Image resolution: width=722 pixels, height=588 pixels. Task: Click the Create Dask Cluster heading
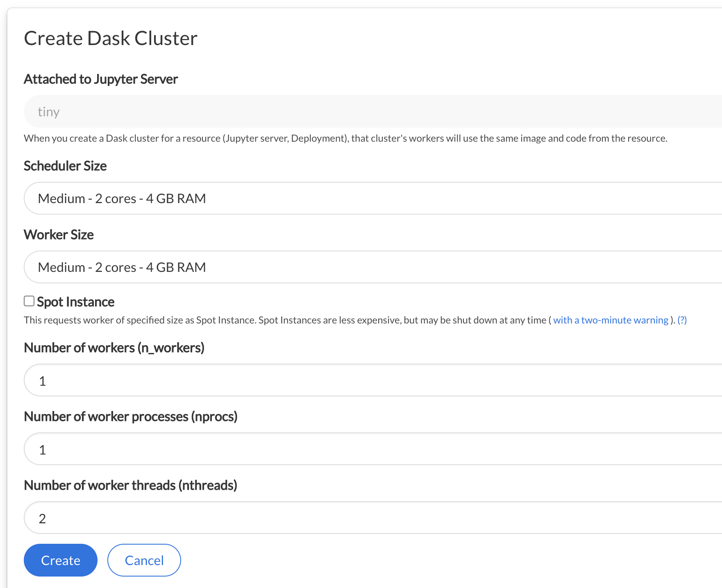pyautogui.click(x=111, y=38)
